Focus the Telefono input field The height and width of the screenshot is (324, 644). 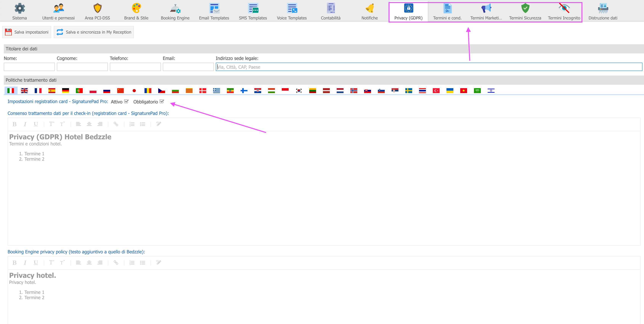pyautogui.click(x=135, y=67)
